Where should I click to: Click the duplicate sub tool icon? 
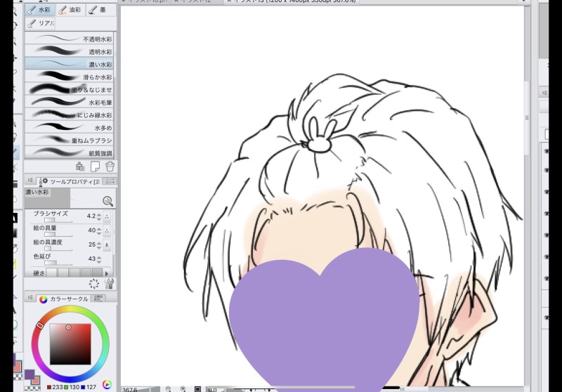point(80,166)
